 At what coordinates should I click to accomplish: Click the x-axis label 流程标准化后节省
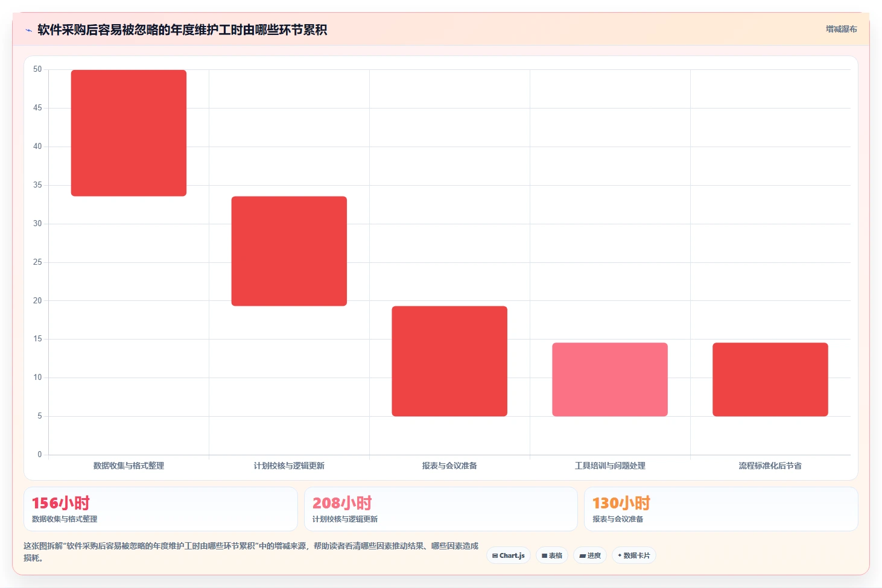pyautogui.click(x=770, y=466)
